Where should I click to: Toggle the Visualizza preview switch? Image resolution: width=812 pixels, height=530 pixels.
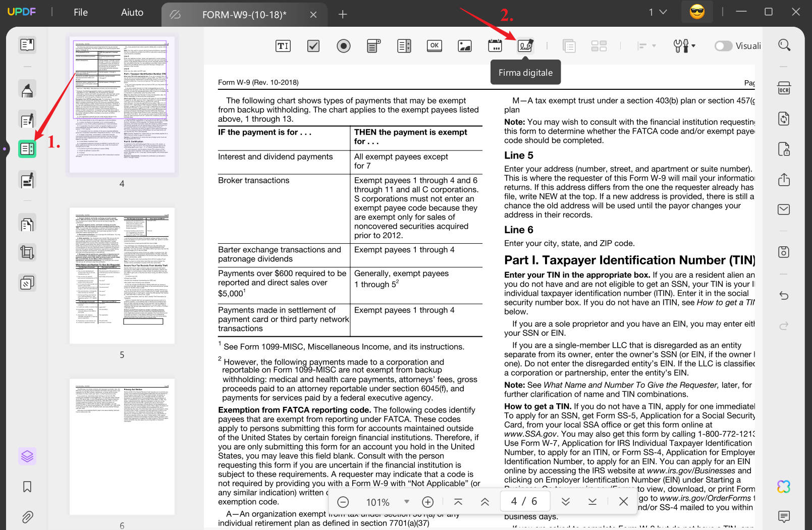(x=723, y=46)
